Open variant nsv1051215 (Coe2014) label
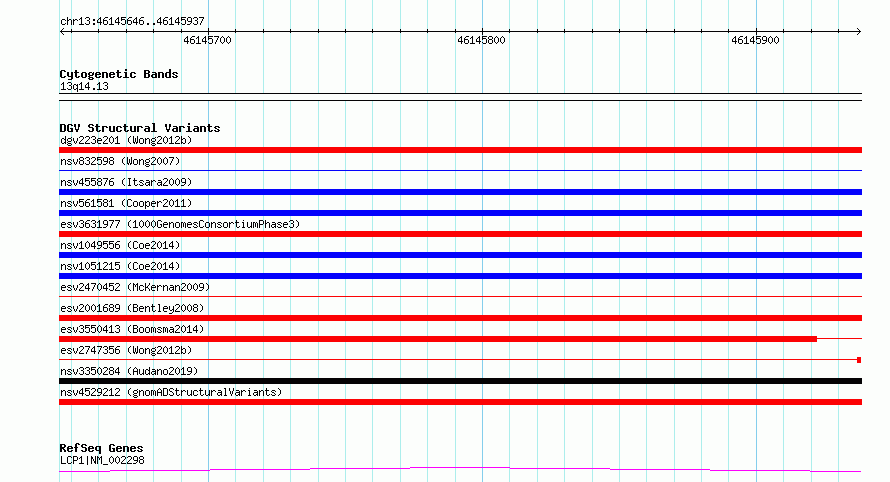Viewport: 890px width, 482px height. click(120, 266)
